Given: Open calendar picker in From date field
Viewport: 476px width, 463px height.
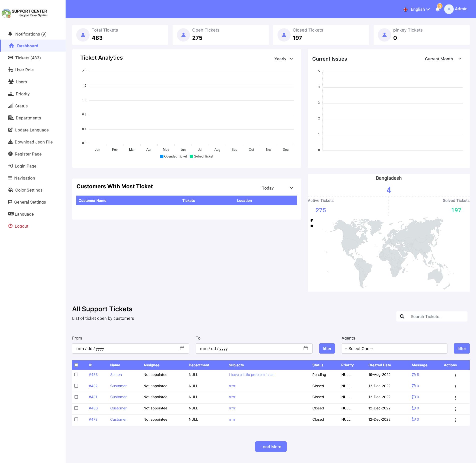Looking at the screenshot, I should [x=182, y=348].
